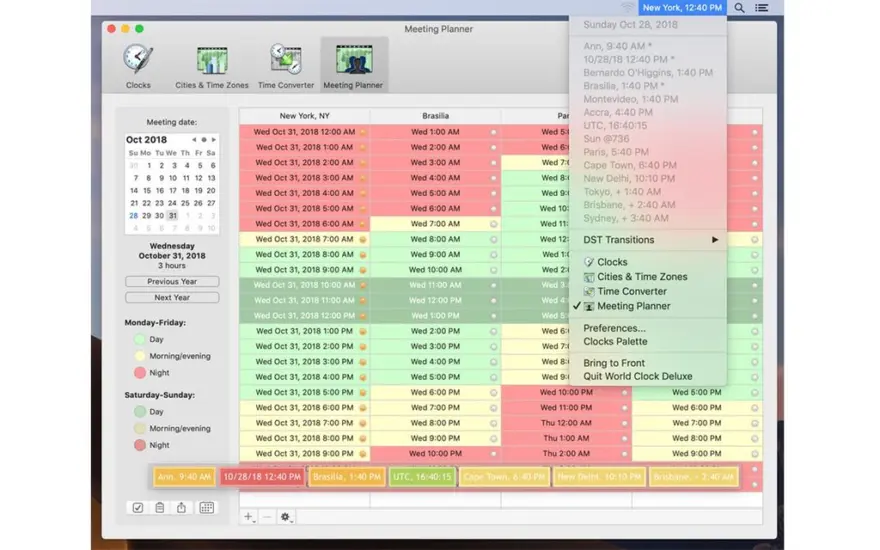This screenshot has height=550, width=880.
Task: Click the New York, 12:40 PM menu bar clock
Action: click(x=682, y=8)
